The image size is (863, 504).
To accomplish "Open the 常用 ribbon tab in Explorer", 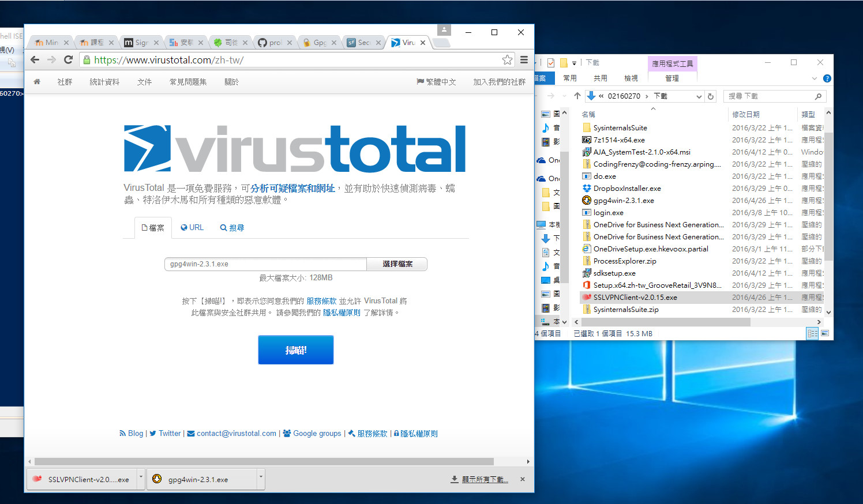I will (x=570, y=78).
